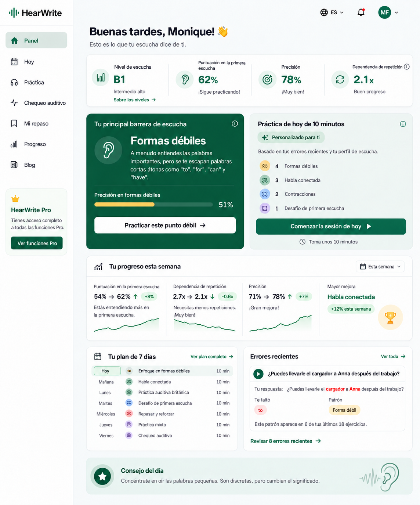
Task: Click the Personalizado para ti chip
Action: click(291, 137)
